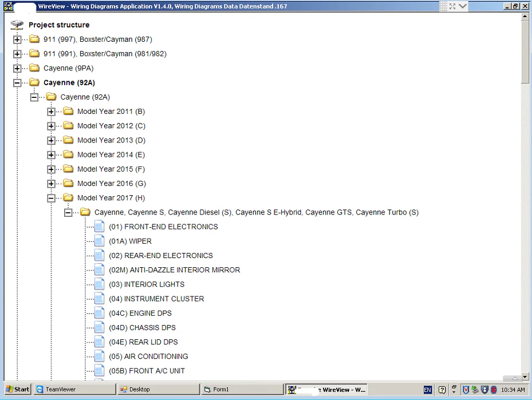Expand the 911 (991), Boxster/Cayman (981/982) node

coord(17,54)
